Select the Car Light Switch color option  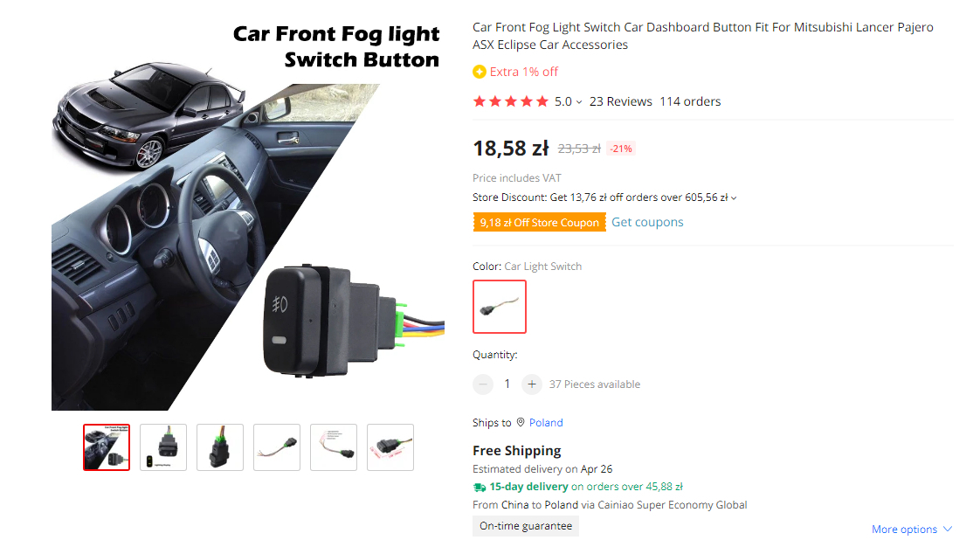500,307
